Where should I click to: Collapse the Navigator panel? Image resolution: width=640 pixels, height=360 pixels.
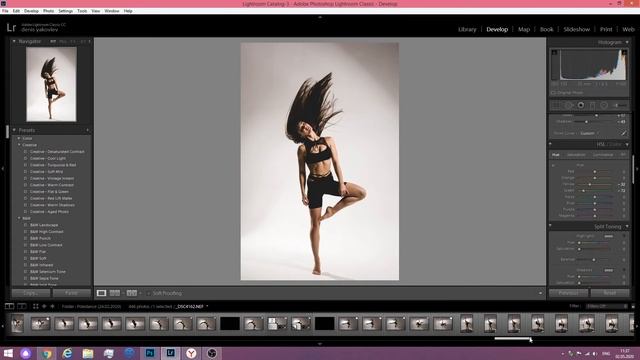click(14, 41)
